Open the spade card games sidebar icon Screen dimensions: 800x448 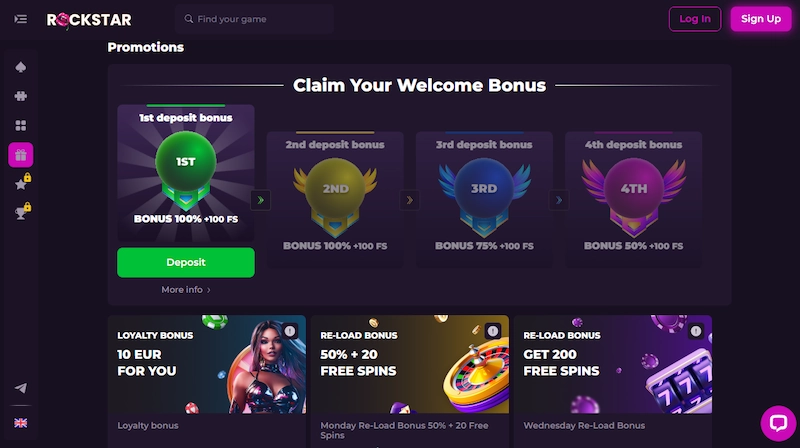point(21,69)
